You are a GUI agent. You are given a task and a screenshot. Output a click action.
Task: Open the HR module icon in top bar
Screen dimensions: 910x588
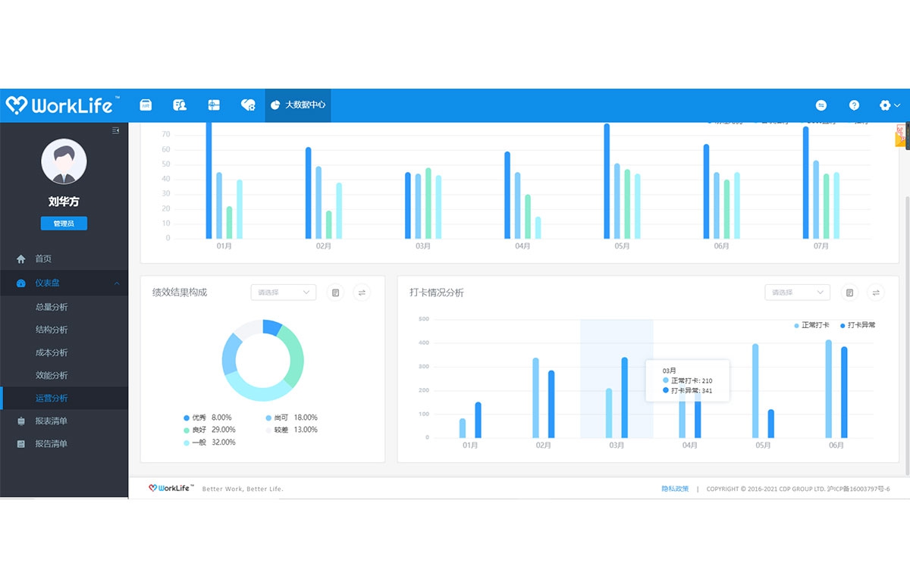tap(146, 105)
